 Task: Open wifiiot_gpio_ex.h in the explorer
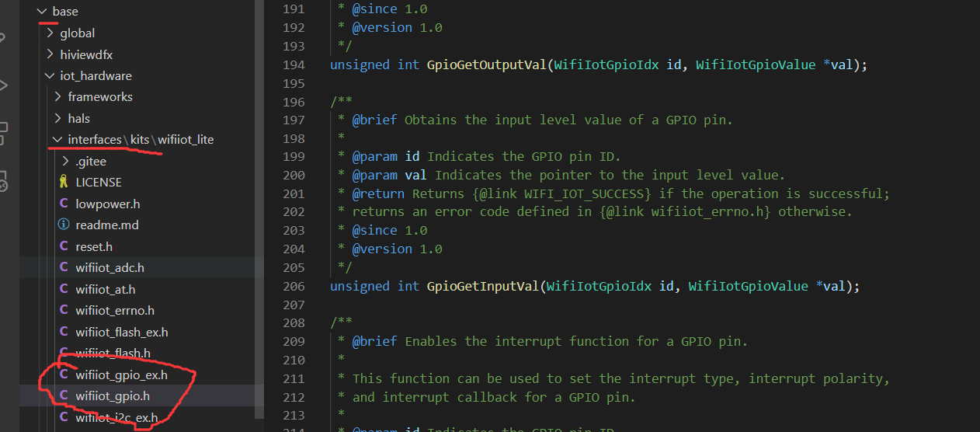coord(121,375)
